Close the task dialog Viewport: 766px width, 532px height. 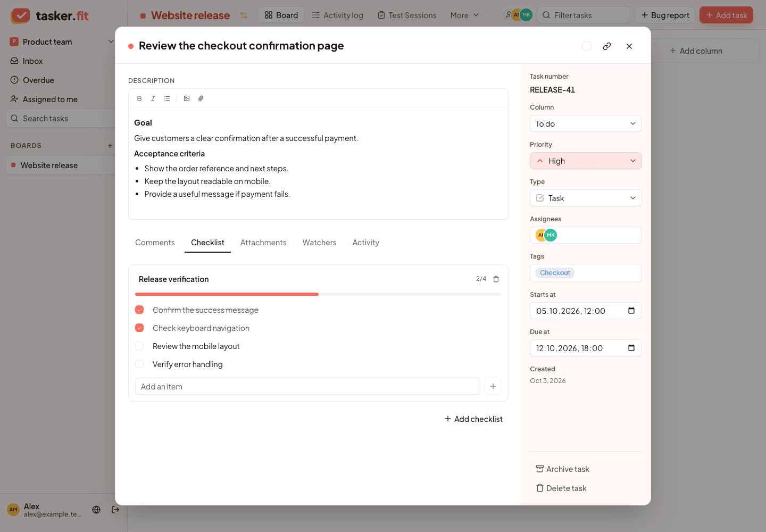point(629,46)
